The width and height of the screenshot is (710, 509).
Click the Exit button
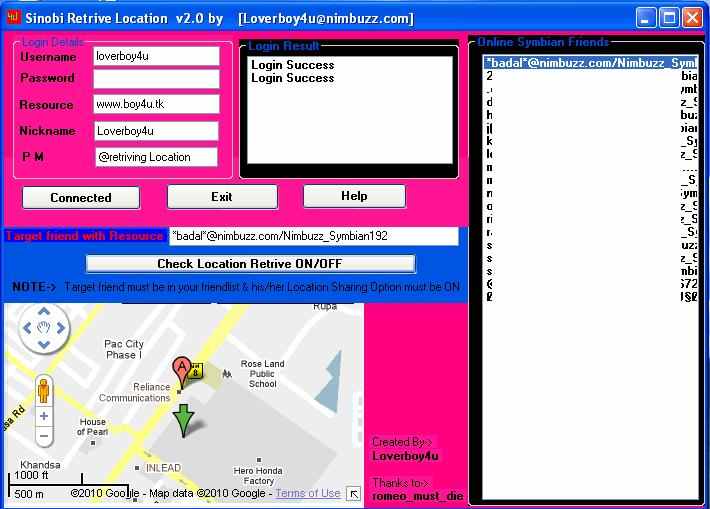[x=221, y=197]
